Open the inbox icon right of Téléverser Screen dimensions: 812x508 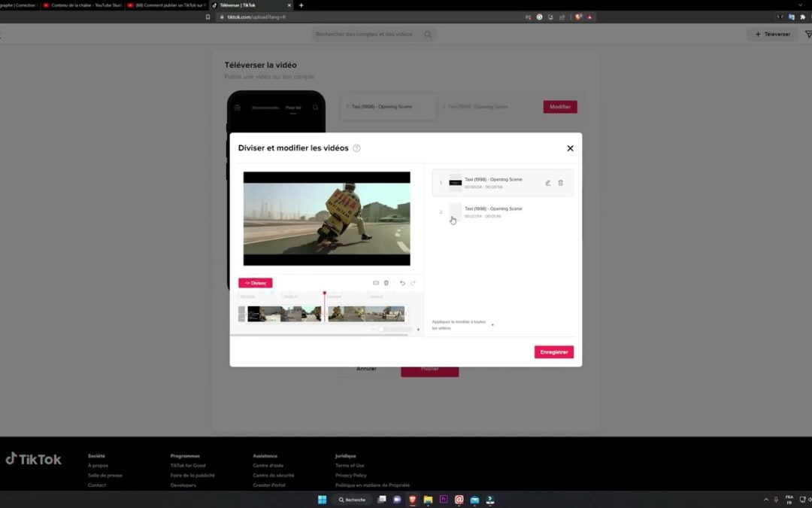point(807,34)
